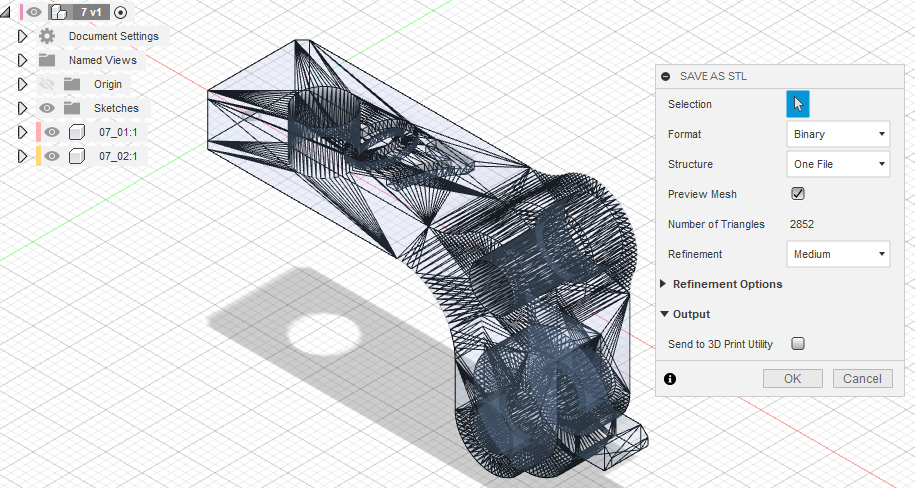Image resolution: width=915 pixels, height=488 pixels.
Task: Collapse the root component 7 v1 node
Action: point(5,12)
